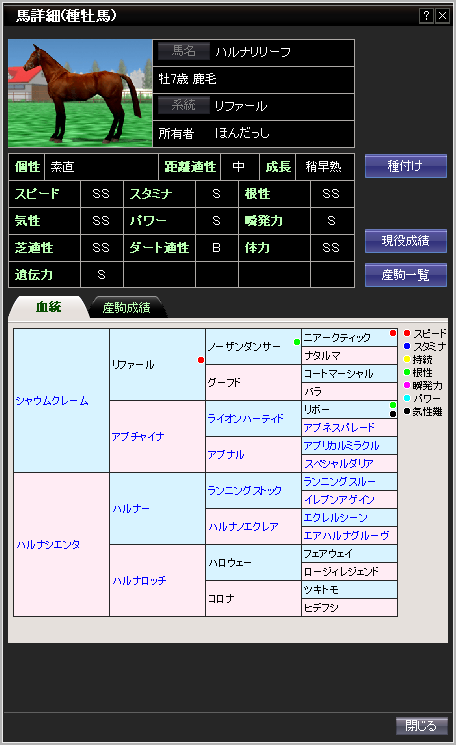Open エアハルナグルーヴ ancestor link

(x=346, y=535)
